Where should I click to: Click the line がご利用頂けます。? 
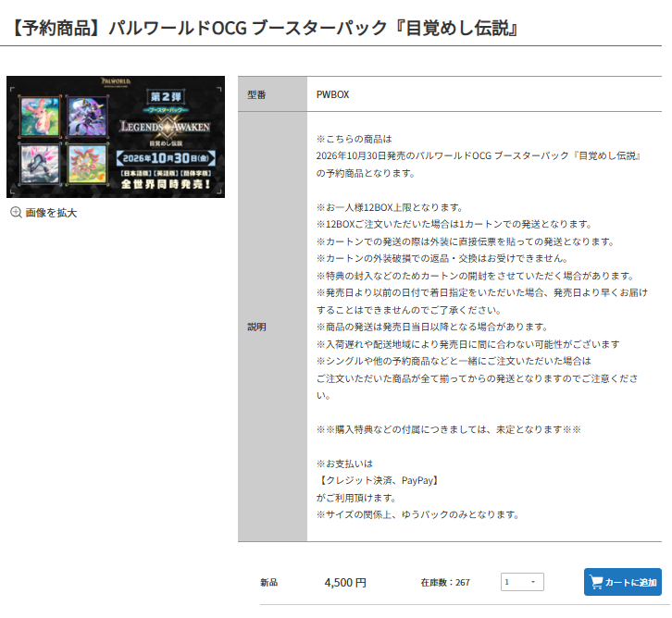click(x=356, y=498)
